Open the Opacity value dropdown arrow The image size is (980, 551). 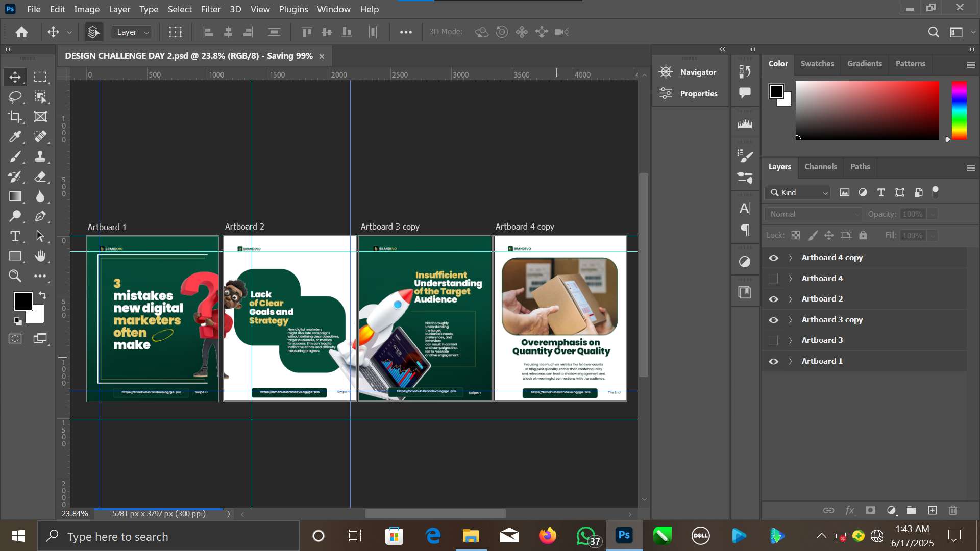click(933, 214)
